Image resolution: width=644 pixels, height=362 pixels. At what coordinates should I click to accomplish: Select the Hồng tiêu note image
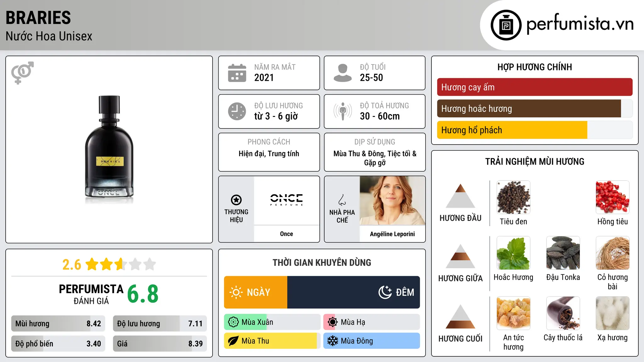613,197
